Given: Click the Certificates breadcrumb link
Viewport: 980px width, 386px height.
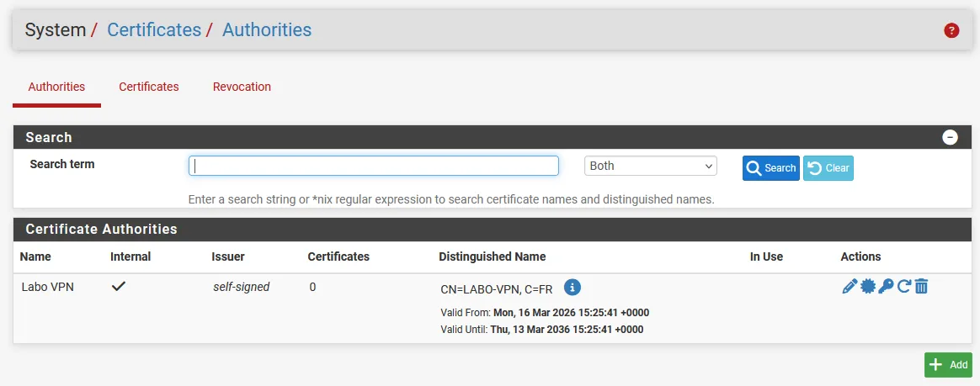Looking at the screenshot, I should tap(154, 30).
